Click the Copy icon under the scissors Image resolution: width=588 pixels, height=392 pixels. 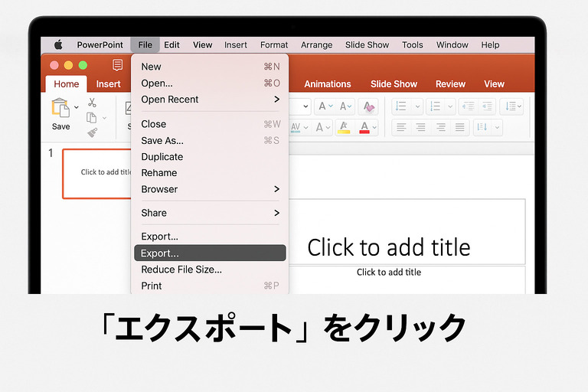point(91,118)
